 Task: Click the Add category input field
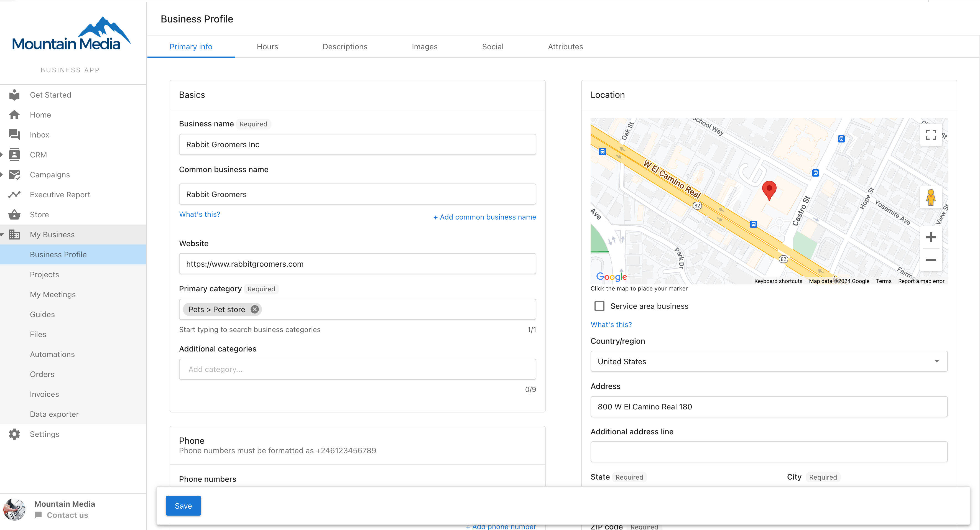point(358,369)
